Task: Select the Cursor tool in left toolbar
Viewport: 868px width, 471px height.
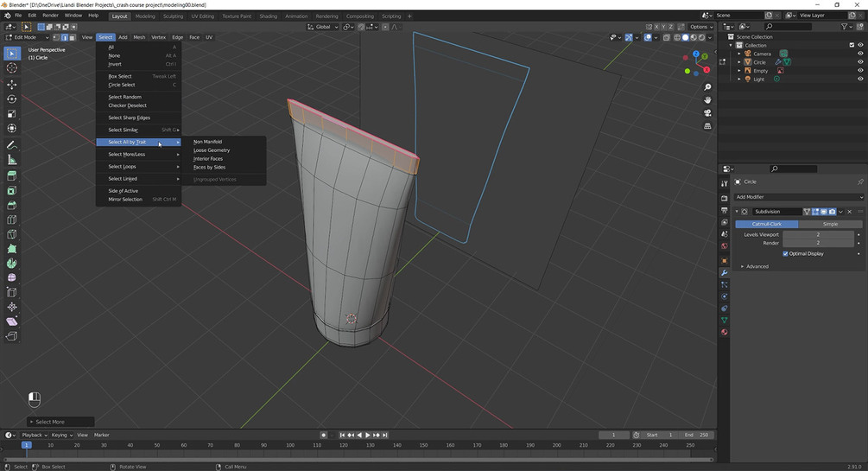Action: click(12, 68)
